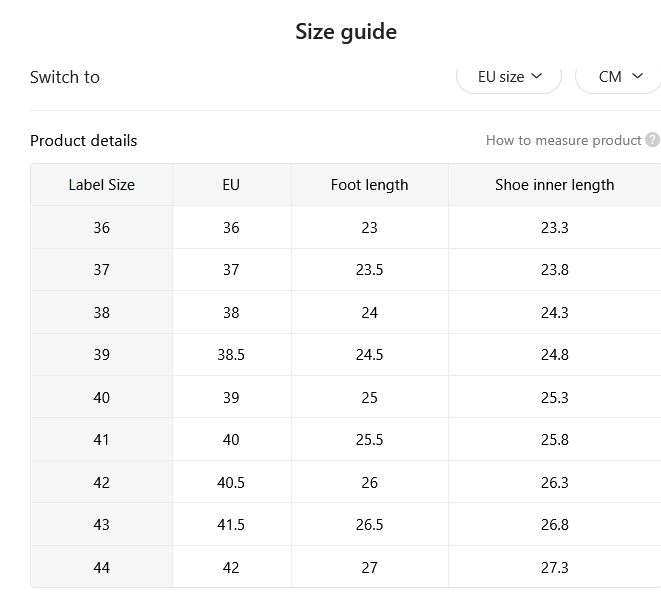Select the Foot length column header
This screenshot has height=593, width=661.
[x=370, y=185]
